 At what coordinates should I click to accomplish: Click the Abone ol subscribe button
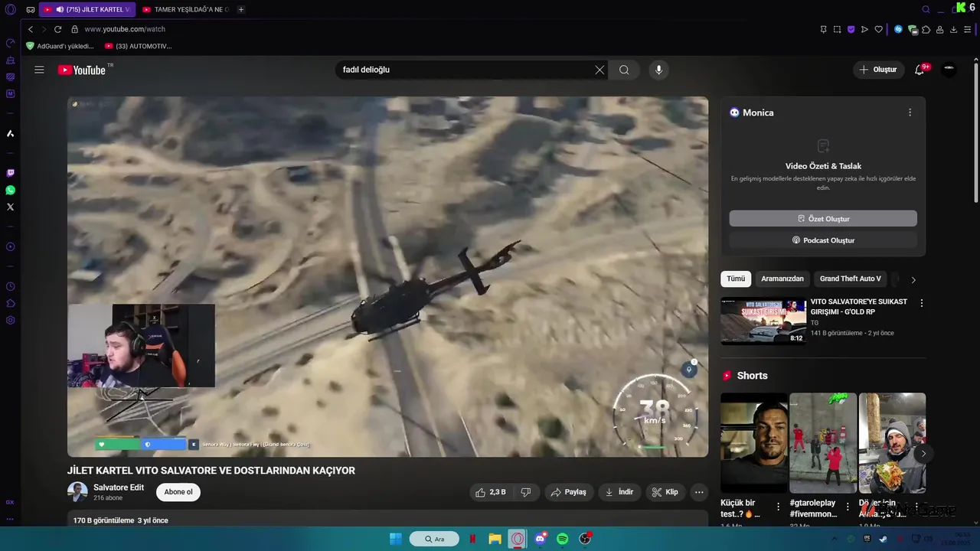point(178,492)
